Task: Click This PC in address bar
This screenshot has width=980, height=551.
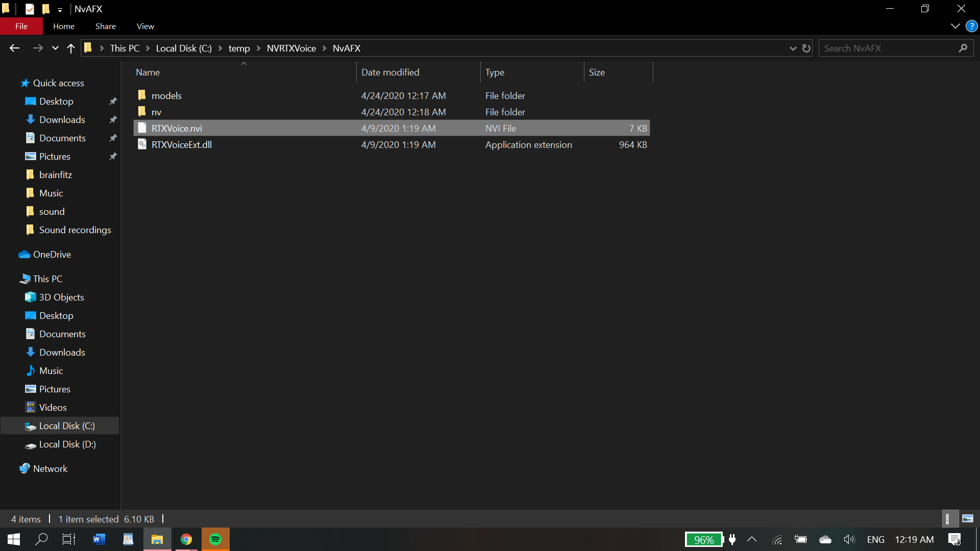Action: 125,48
